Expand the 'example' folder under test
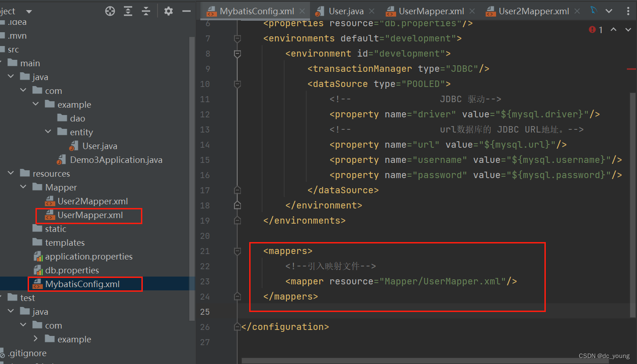Viewport: 637px width, 364px height. (36, 339)
